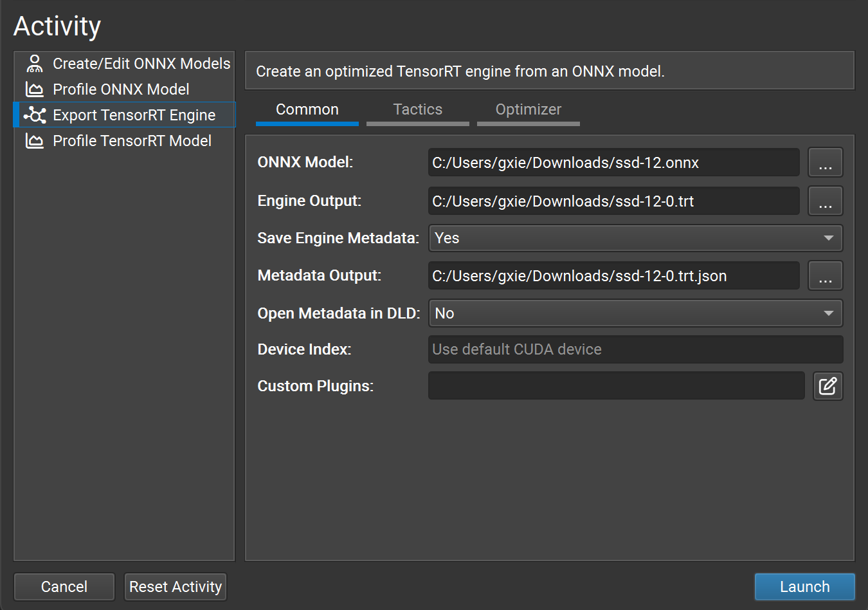Cancel the export activity
This screenshot has height=610, width=868.
point(64,586)
